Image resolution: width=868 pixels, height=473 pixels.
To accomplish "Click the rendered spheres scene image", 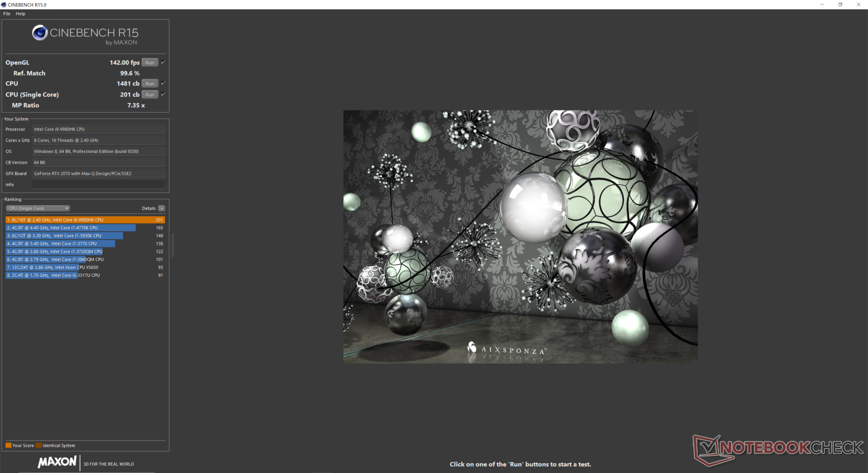I will click(x=520, y=236).
